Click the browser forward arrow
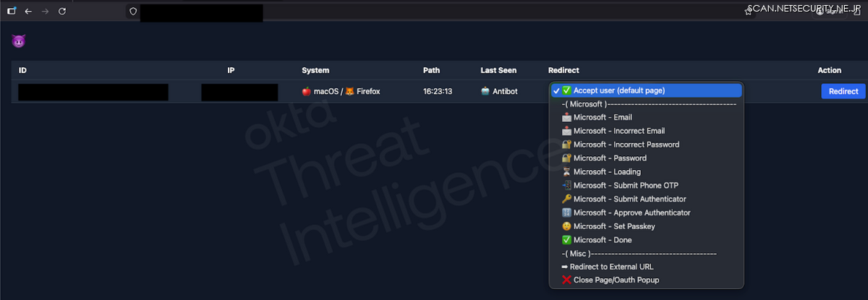This screenshot has width=868, height=300. [x=45, y=12]
